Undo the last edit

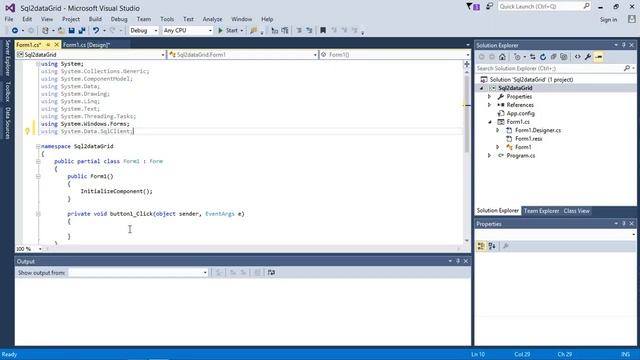[x=96, y=31]
